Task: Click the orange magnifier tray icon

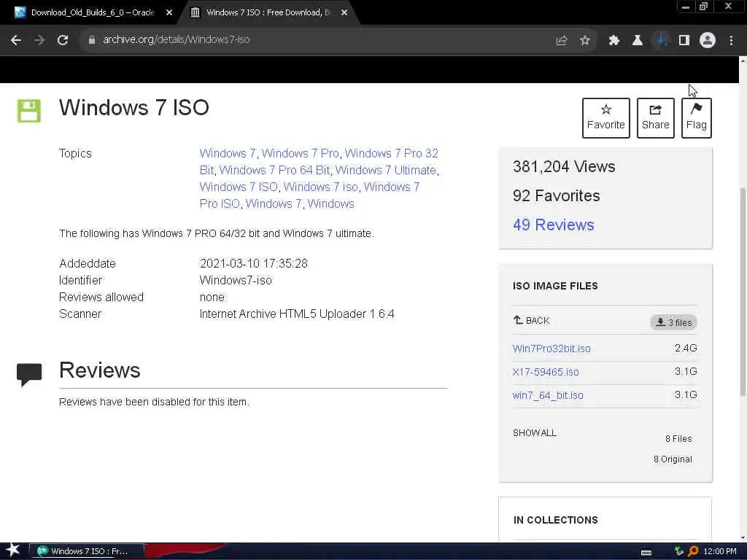Action: pos(693,551)
